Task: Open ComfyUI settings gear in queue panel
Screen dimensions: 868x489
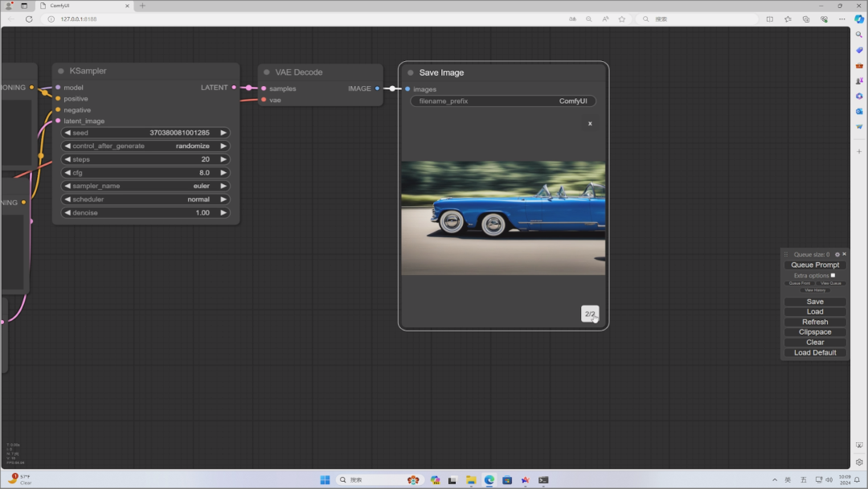Action: click(x=837, y=254)
